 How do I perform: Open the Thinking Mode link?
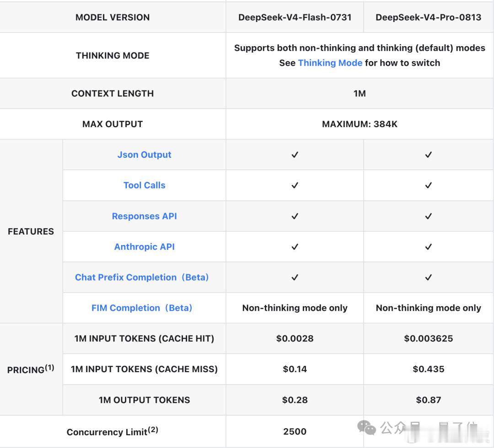pos(330,63)
